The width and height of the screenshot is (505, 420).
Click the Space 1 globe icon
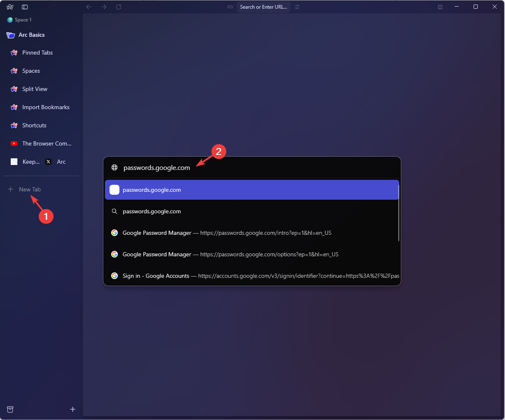10,20
